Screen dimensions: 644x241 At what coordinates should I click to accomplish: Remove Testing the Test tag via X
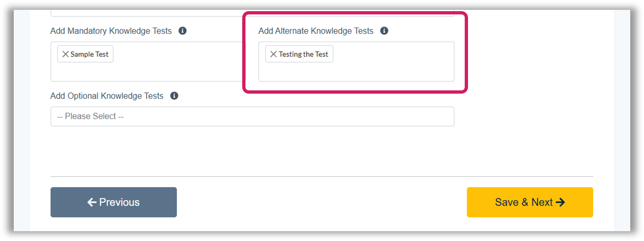273,54
